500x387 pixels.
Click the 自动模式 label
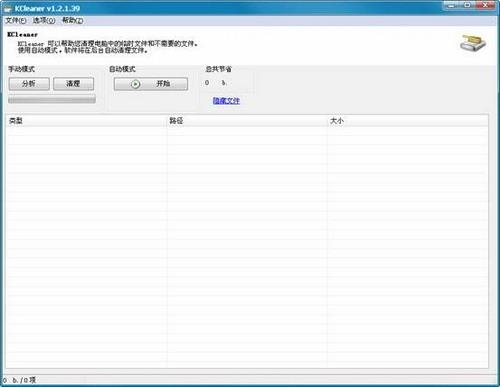click(x=122, y=69)
